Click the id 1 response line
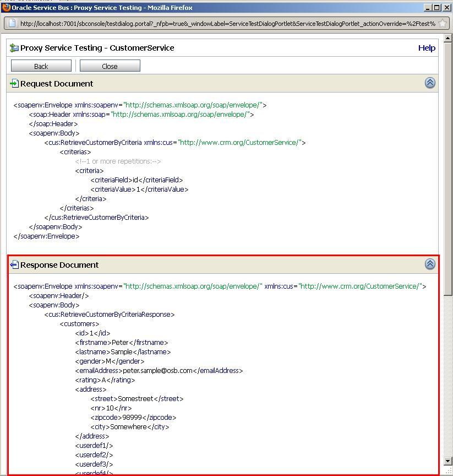453x476 pixels. [93, 333]
